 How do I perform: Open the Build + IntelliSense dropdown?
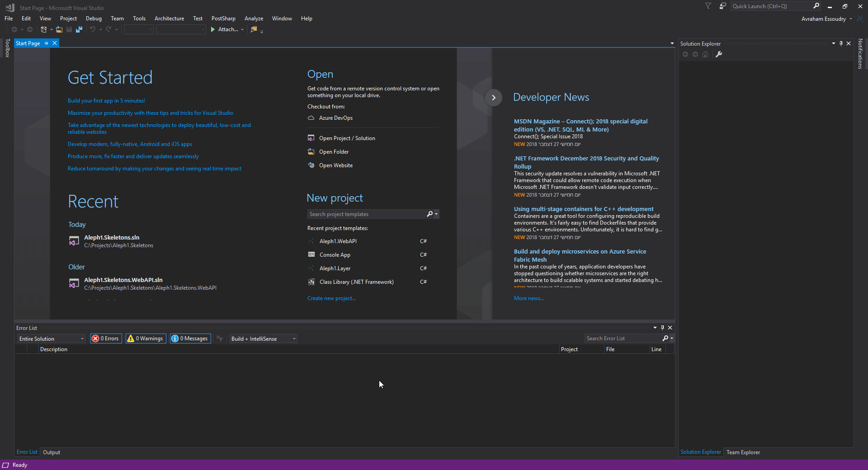point(263,338)
